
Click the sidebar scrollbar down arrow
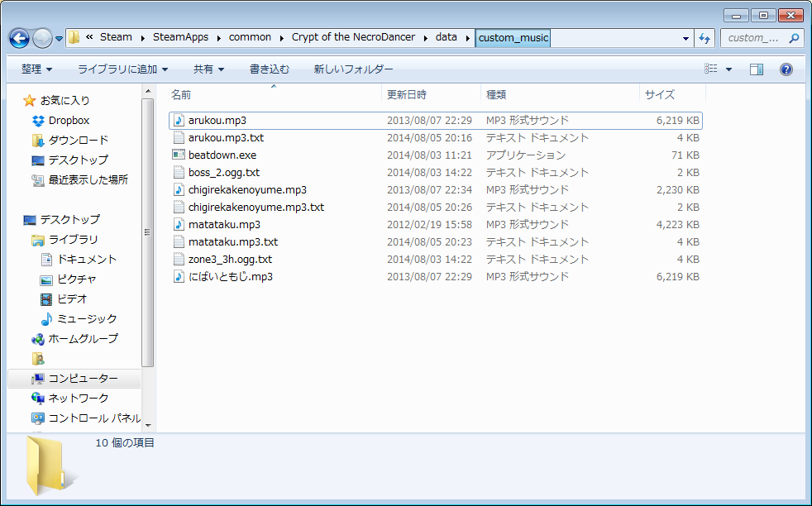tap(148, 425)
